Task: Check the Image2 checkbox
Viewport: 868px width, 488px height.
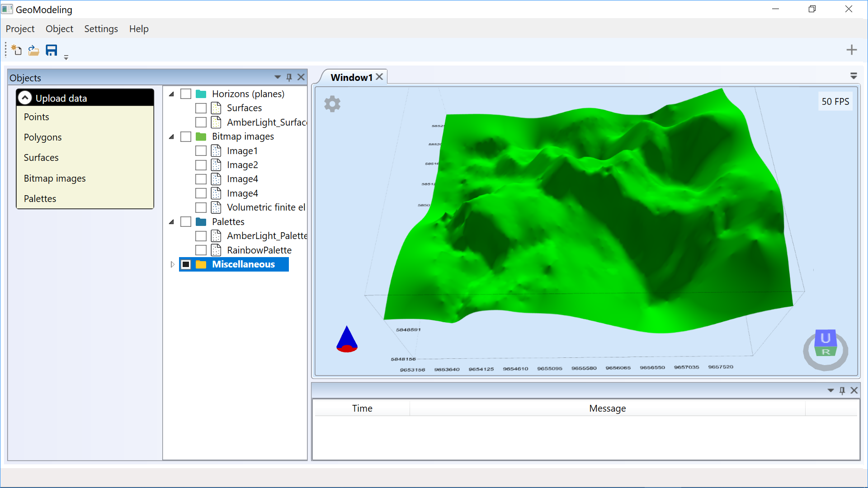Action: pos(201,165)
